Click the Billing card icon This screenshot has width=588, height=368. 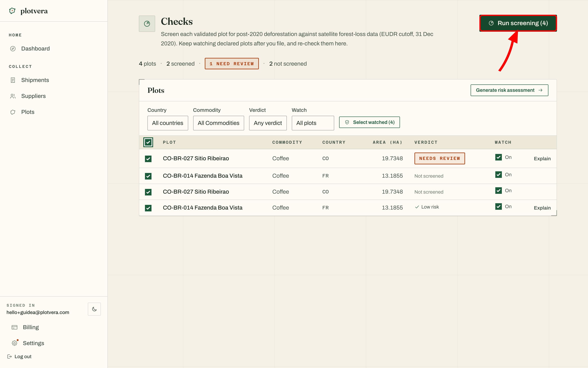click(14, 327)
